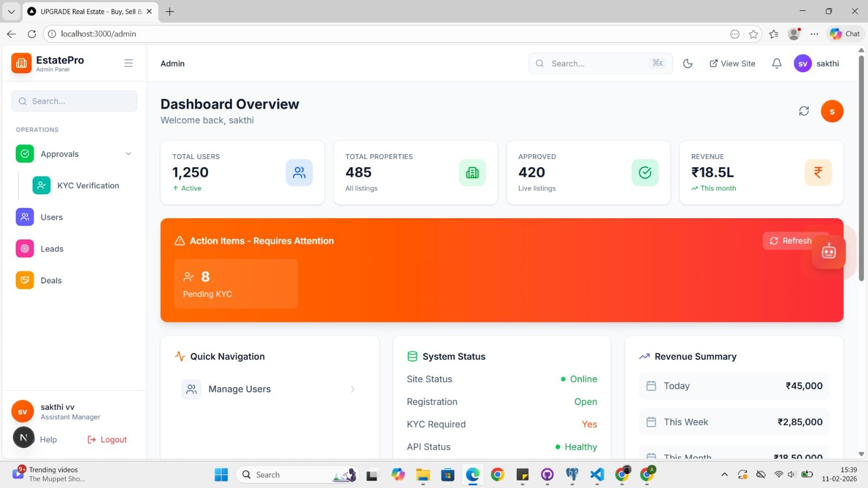Image resolution: width=868 pixels, height=488 pixels.
Task: Open the chatbot robot floating button
Action: pos(829,251)
